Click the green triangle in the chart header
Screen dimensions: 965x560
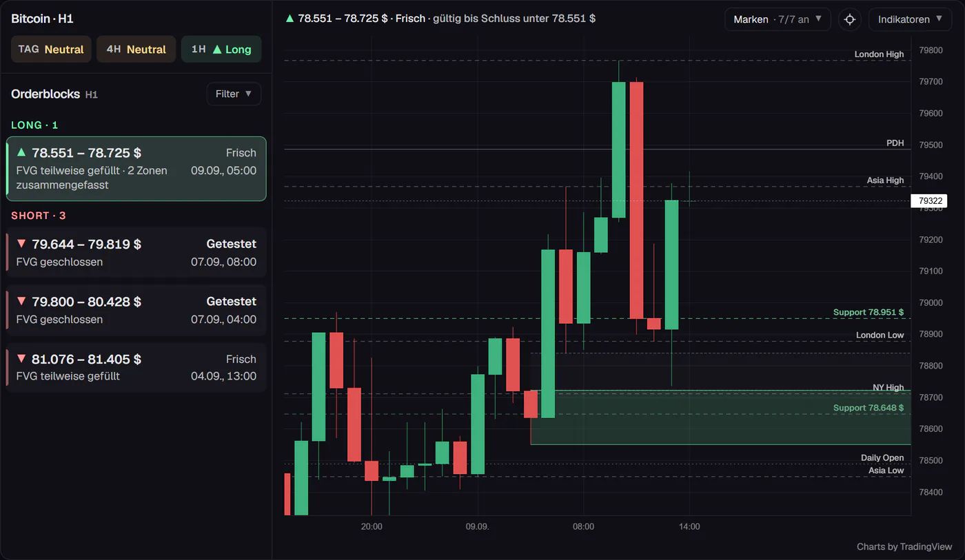(x=289, y=18)
